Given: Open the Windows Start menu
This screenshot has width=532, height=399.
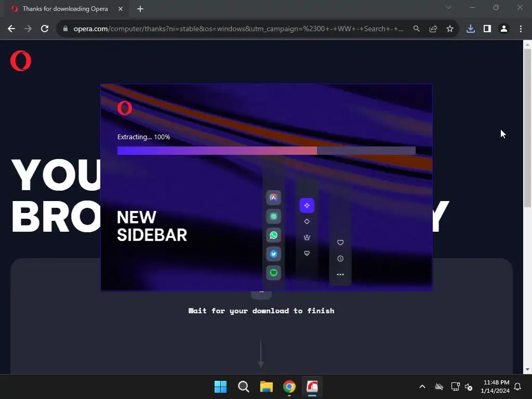Looking at the screenshot, I should coord(220,387).
